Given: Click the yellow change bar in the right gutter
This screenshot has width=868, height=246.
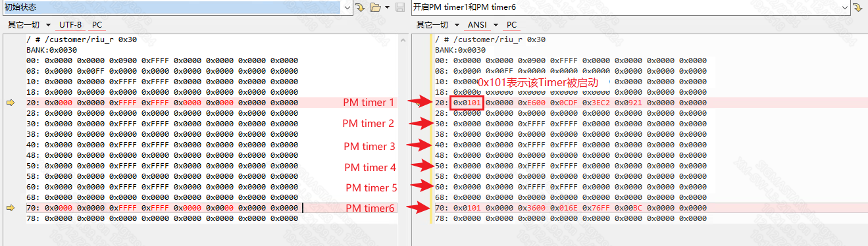Looking at the screenshot, I should 432,129.
